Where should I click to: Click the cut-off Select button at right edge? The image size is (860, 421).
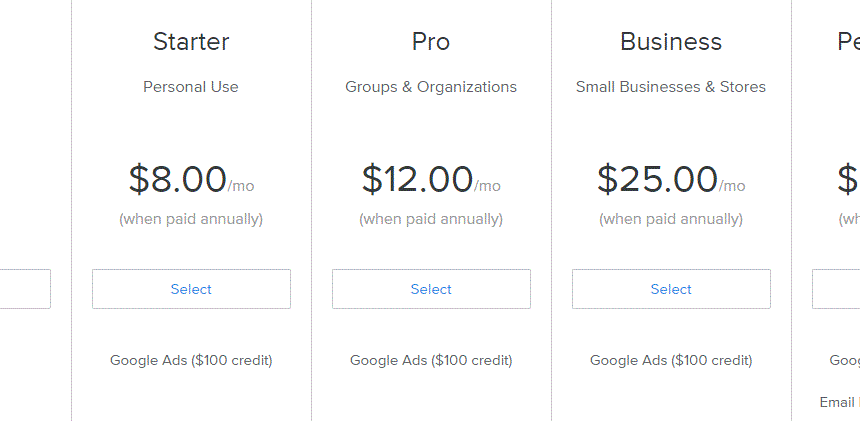coord(836,289)
